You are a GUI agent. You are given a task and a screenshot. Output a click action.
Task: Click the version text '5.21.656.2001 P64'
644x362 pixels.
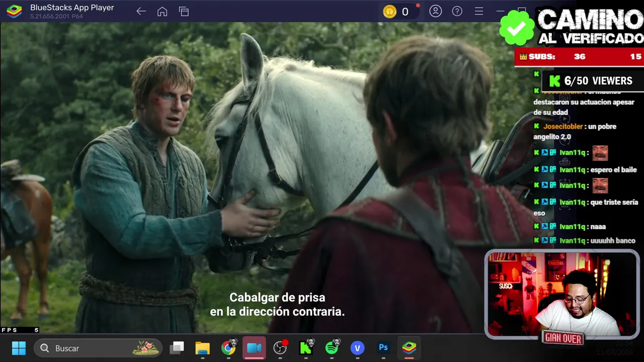pos(56,17)
